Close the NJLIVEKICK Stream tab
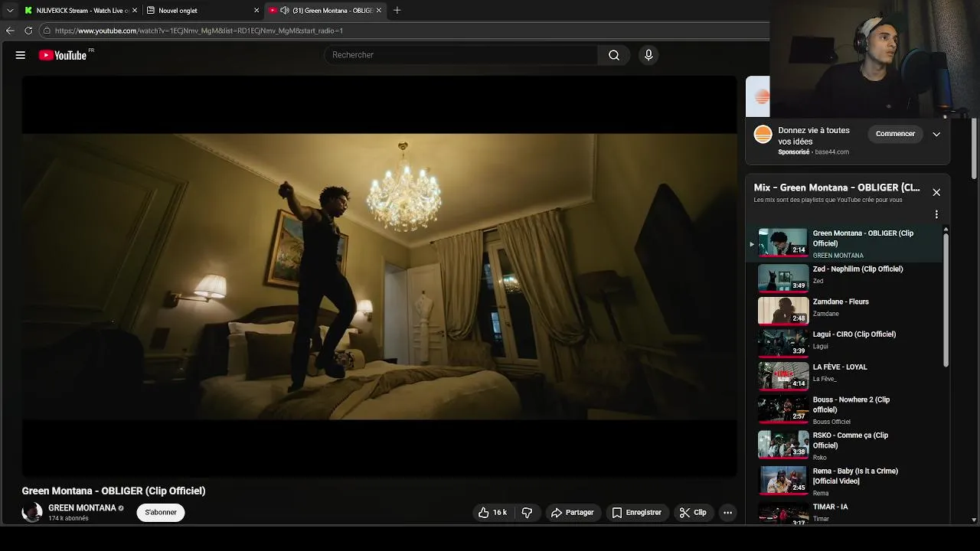 click(135, 11)
